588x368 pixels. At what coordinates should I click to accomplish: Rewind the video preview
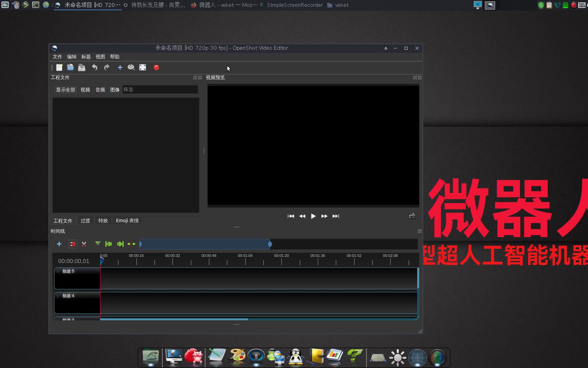pyautogui.click(x=302, y=216)
